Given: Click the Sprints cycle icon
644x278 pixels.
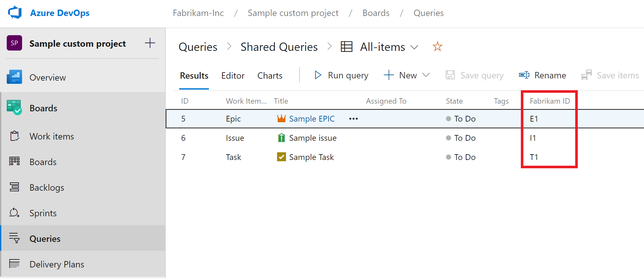Looking at the screenshot, I should click(14, 212).
